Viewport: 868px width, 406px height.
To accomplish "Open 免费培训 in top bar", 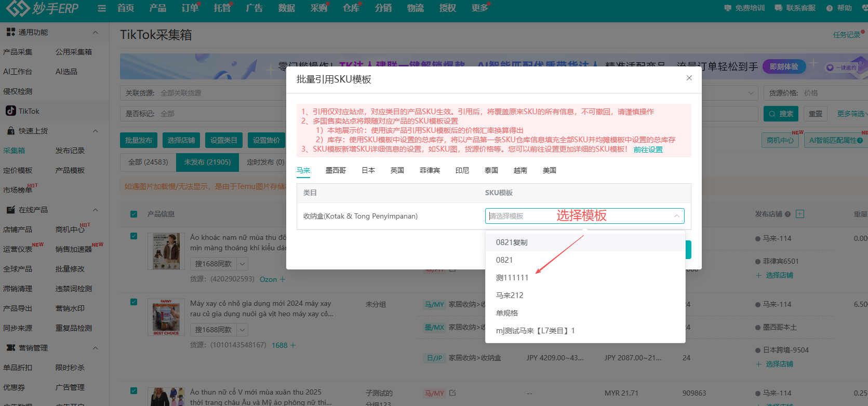I will click(744, 8).
